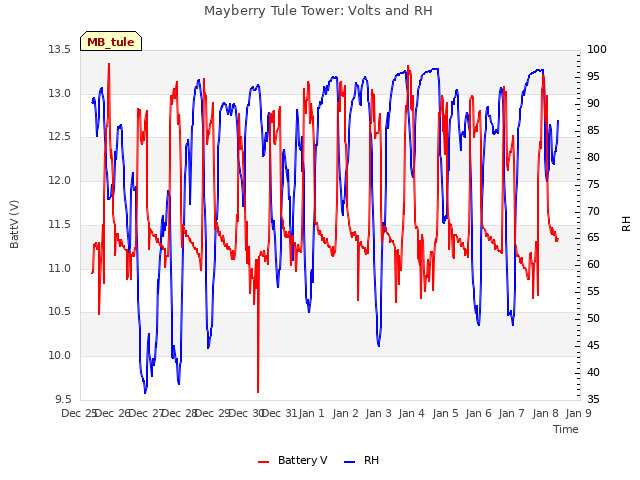
Task: Click the 70 tick on RH axis
Action: [x=593, y=211]
